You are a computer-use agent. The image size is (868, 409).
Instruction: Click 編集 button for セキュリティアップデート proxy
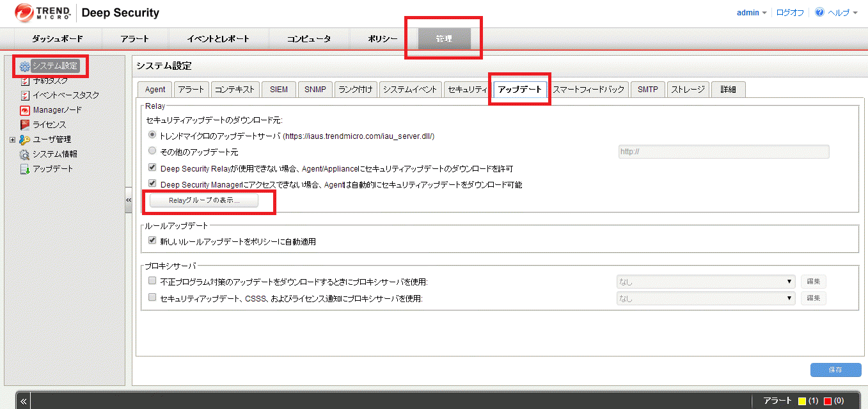pyautogui.click(x=814, y=298)
